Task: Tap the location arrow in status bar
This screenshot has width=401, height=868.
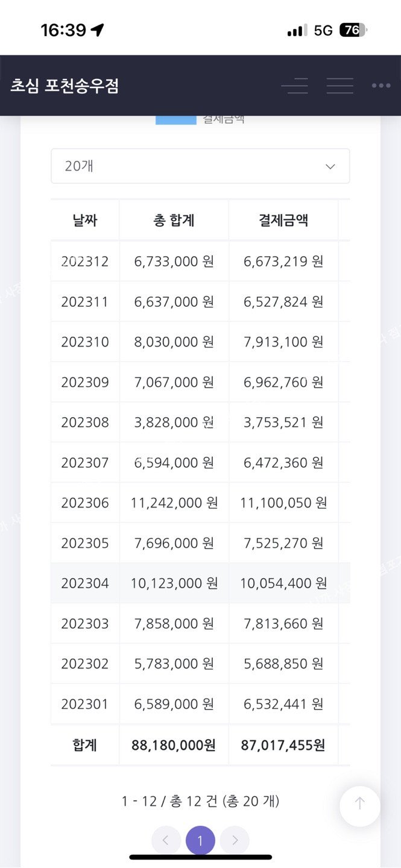Action: [x=98, y=30]
